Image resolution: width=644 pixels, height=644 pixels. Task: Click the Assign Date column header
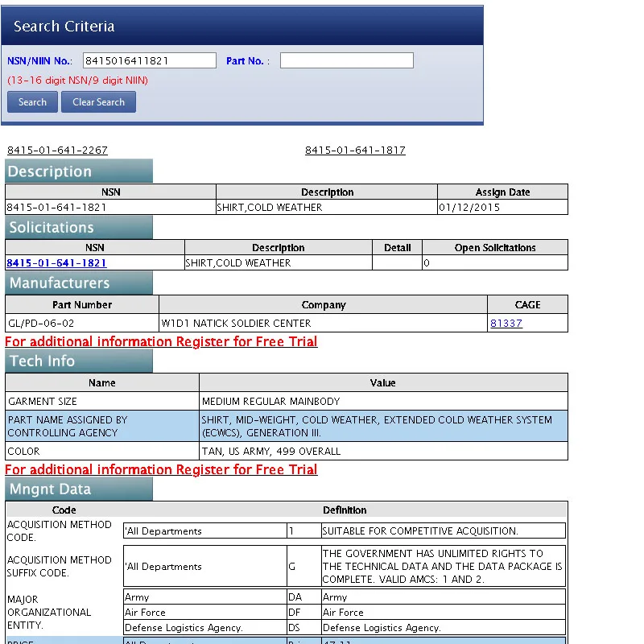(x=502, y=192)
